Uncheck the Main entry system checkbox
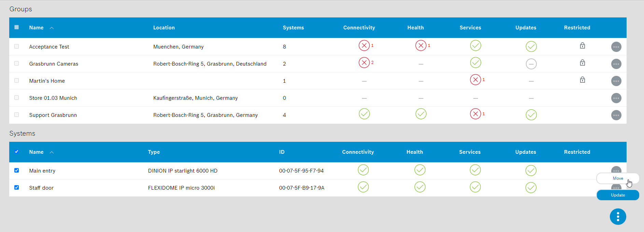The image size is (644, 232). point(17,170)
